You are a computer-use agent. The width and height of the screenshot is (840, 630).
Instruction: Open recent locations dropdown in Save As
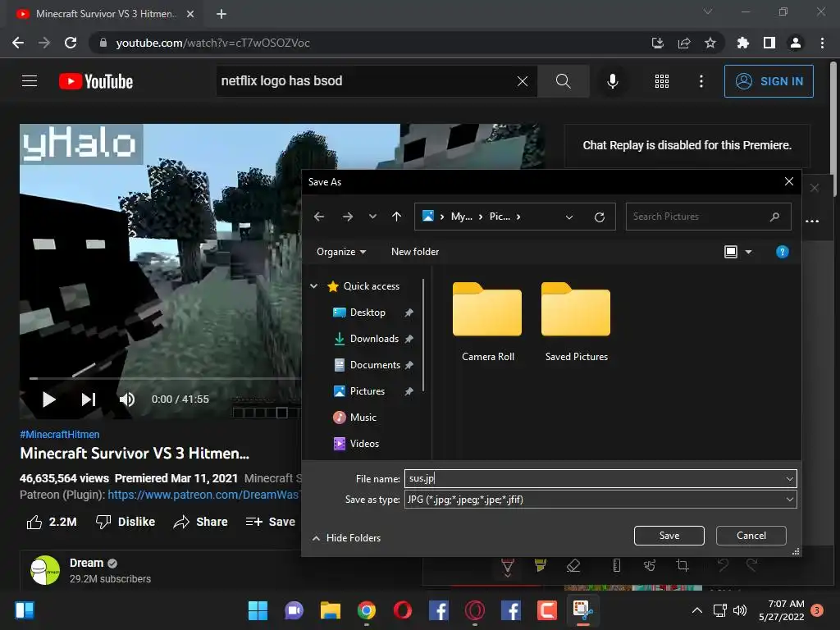coord(372,217)
